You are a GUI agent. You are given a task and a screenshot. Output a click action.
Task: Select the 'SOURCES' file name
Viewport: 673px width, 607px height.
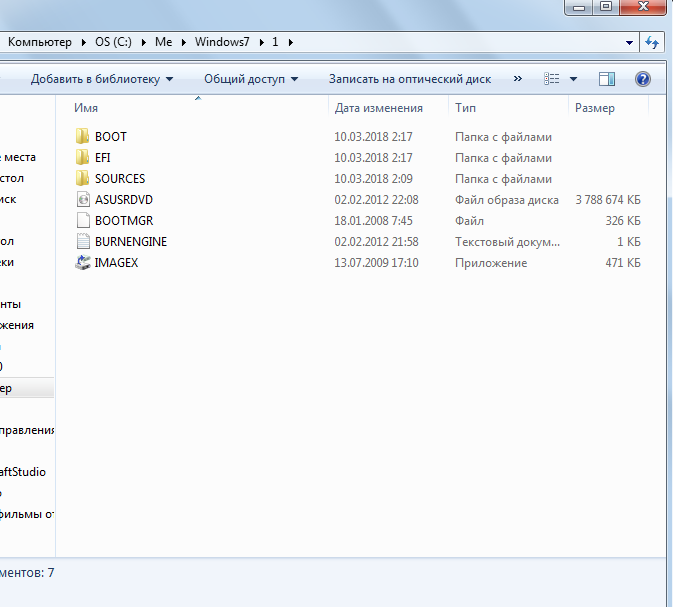120,179
